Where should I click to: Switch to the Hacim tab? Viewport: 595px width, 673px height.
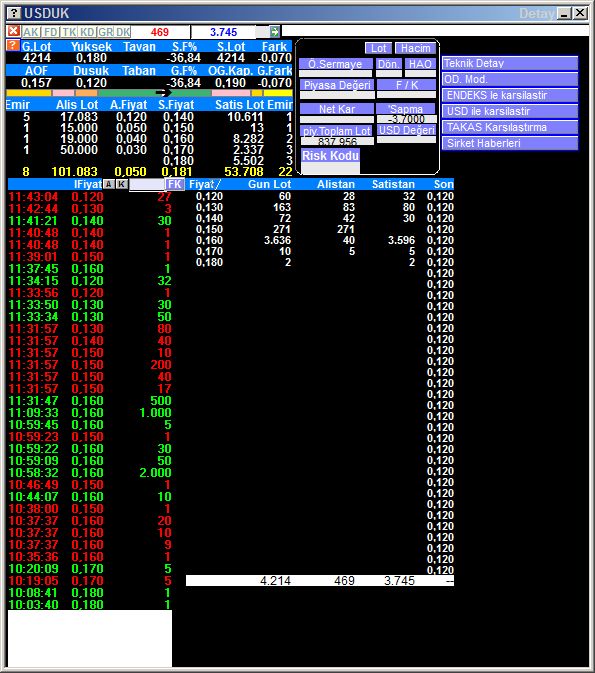coord(416,48)
